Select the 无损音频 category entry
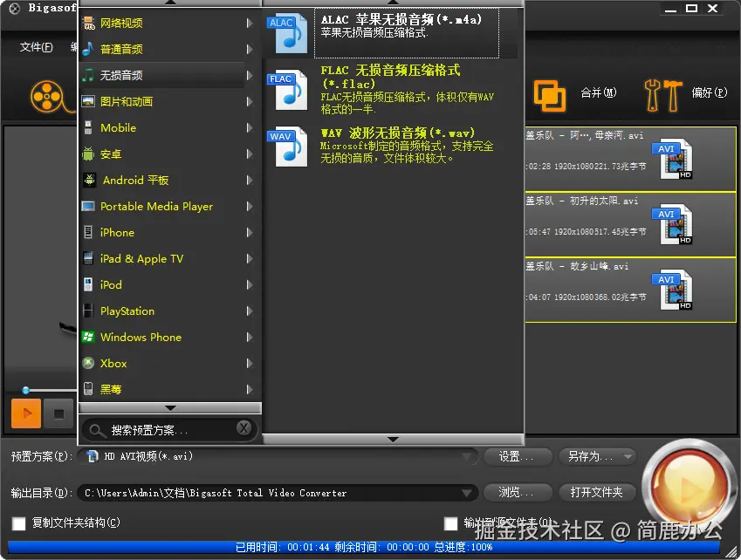Viewport: 741px width, 560px height. pyautogui.click(x=162, y=75)
